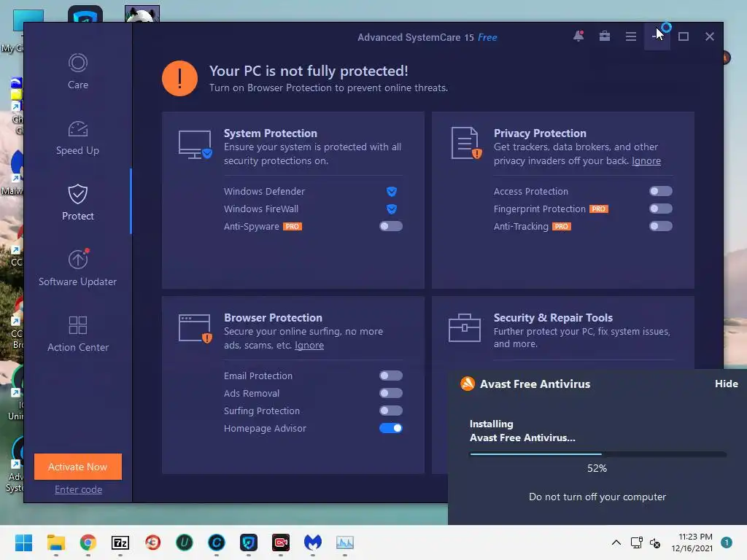
Task: Open the Action Center tab
Action: (77, 334)
